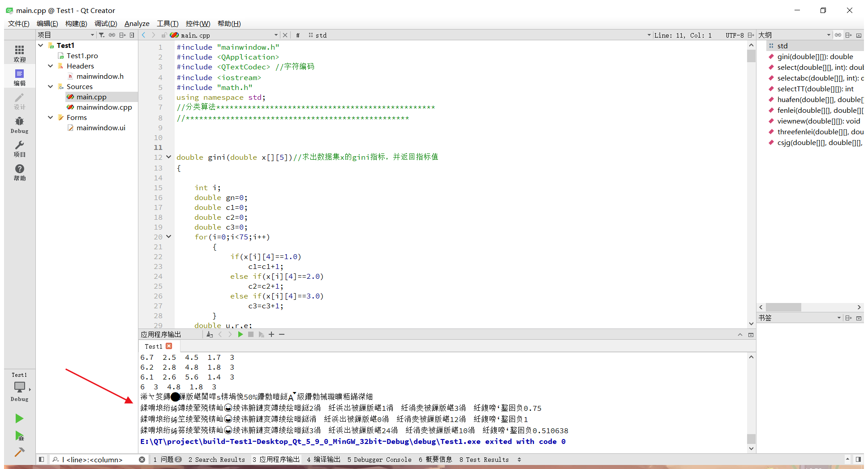Toggle minimize arrow on output pane
The width and height of the screenshot is (868, 469).
[x=740, y=334]
